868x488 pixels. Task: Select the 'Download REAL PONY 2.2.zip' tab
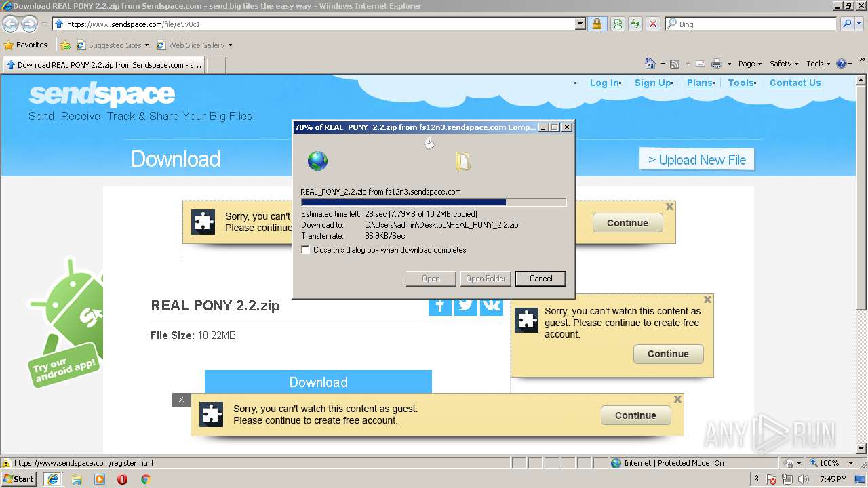click(104, 65)
